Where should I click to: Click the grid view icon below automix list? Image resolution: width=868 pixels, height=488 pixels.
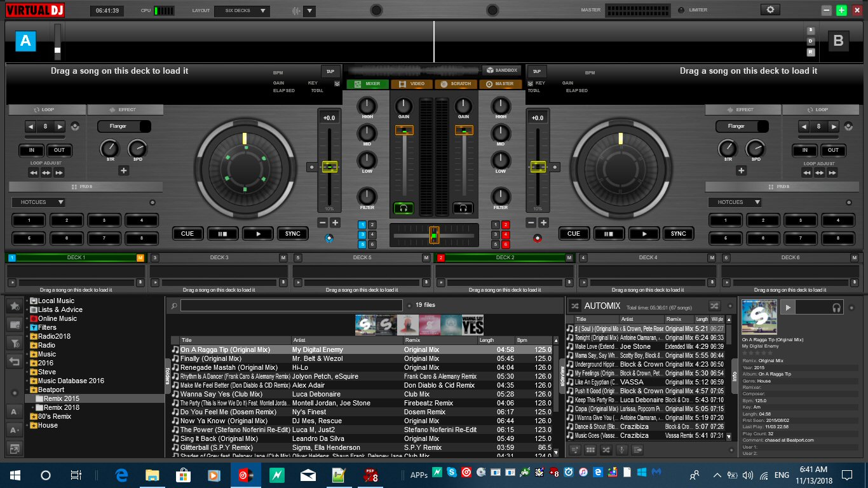(x=590, y=450)
